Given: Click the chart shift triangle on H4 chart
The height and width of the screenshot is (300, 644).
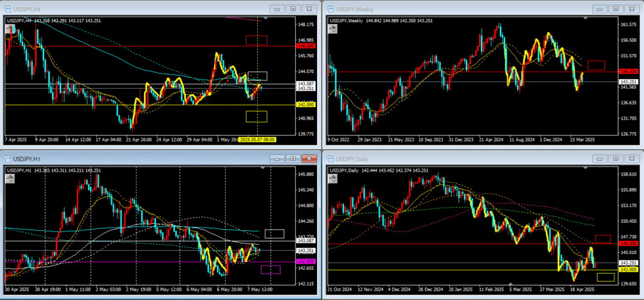Looking at the screenshot, I should pyautogui.click(x=266, y=18).
